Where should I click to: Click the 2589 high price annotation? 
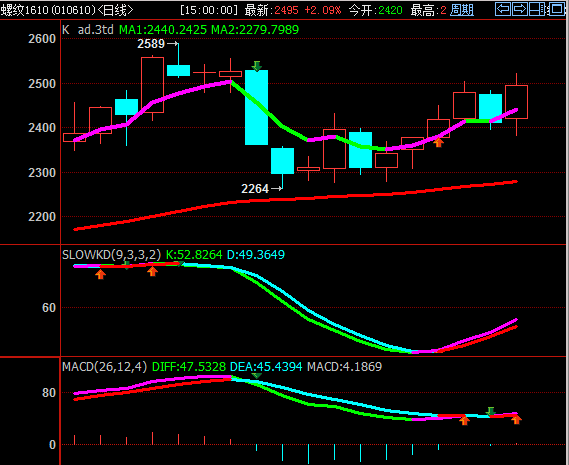(151, 44)
